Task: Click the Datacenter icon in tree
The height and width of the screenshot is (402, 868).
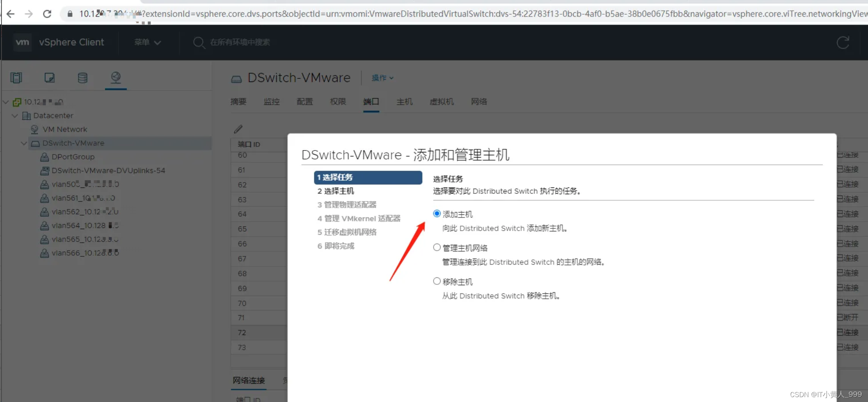Action: point(26,116)
